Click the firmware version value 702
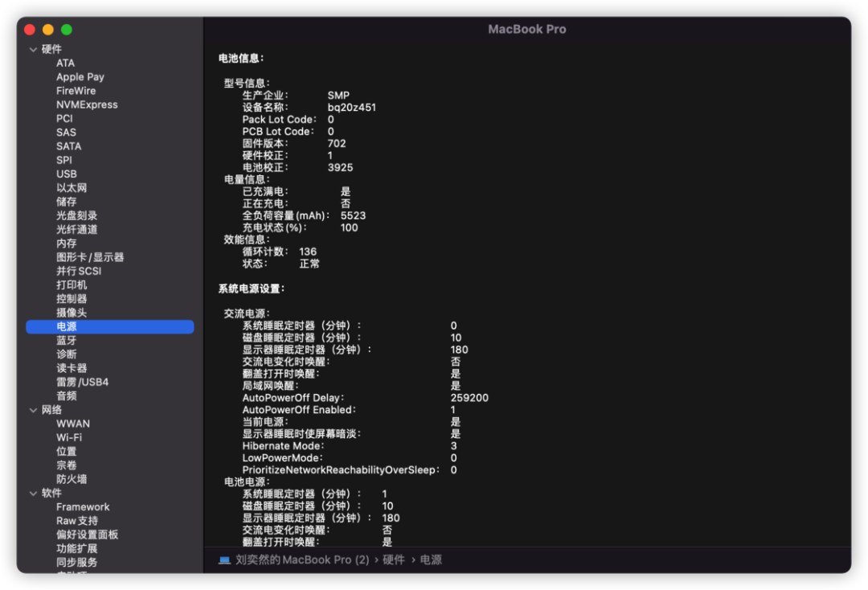 coord(337,143)
